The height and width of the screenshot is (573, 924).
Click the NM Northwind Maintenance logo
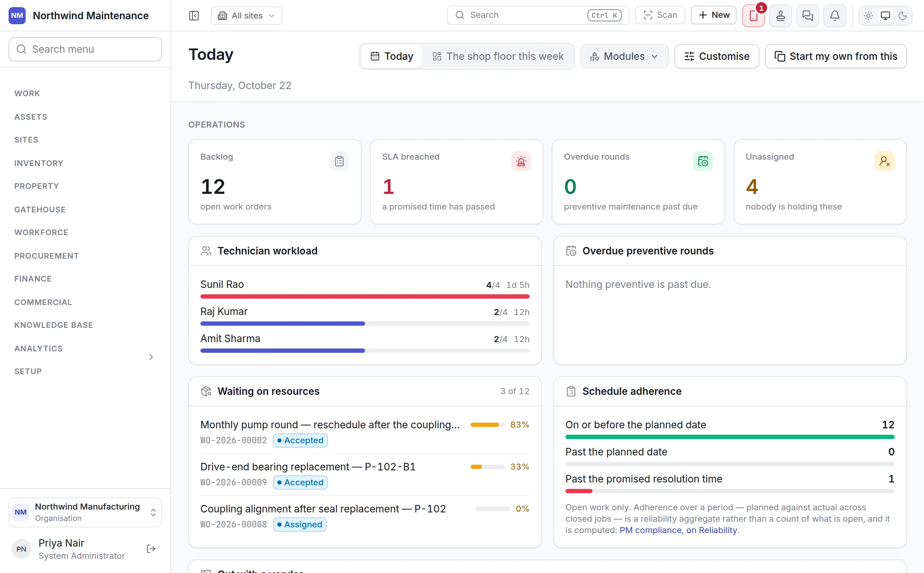pos(17,16)
